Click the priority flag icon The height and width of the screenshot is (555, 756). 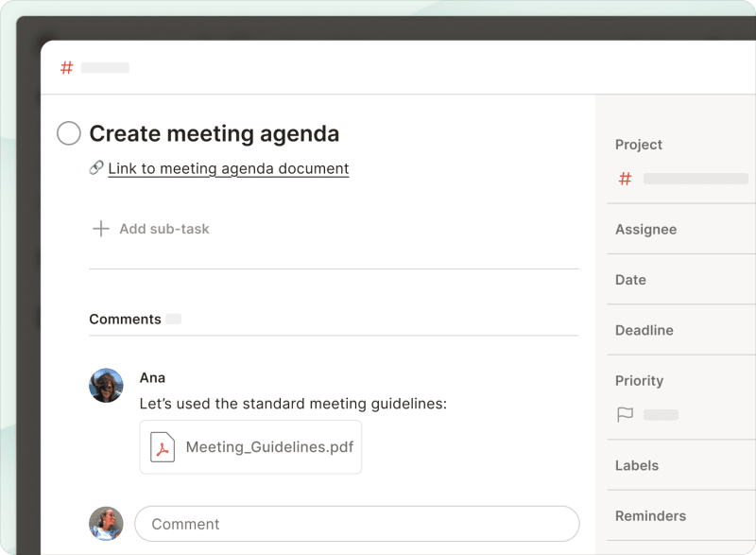click(x=626, y=414)
